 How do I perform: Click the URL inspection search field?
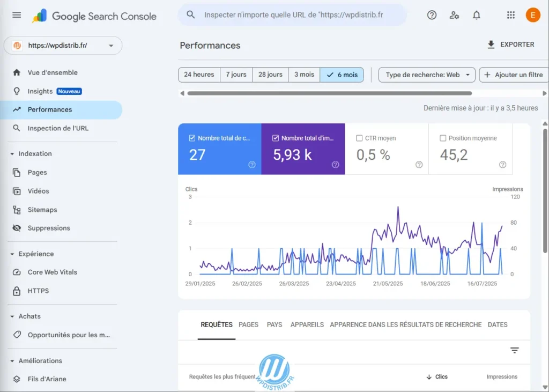tap(293, 14)
